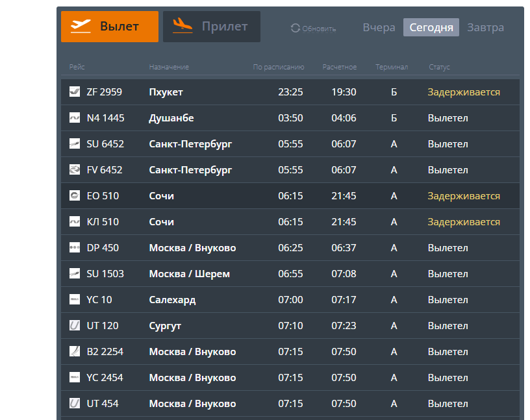The height and width of the screenshot is (420, 530).
Task: Open the Пхукет flight row
Action: click(166, 92)
